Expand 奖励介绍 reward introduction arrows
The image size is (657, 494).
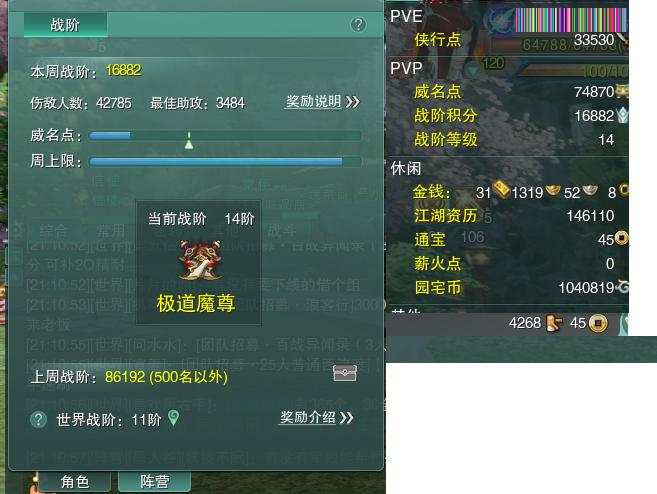click(x=347, y=418)
